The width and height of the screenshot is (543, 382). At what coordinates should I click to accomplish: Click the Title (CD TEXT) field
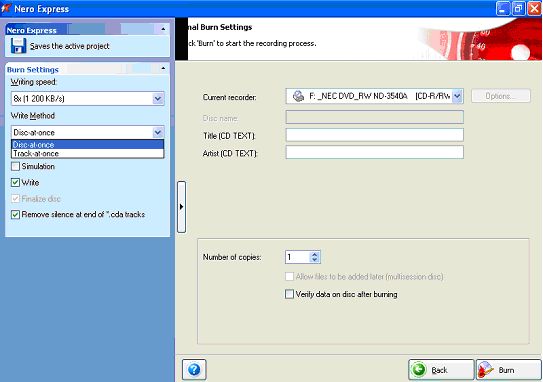tap(374, 135)
